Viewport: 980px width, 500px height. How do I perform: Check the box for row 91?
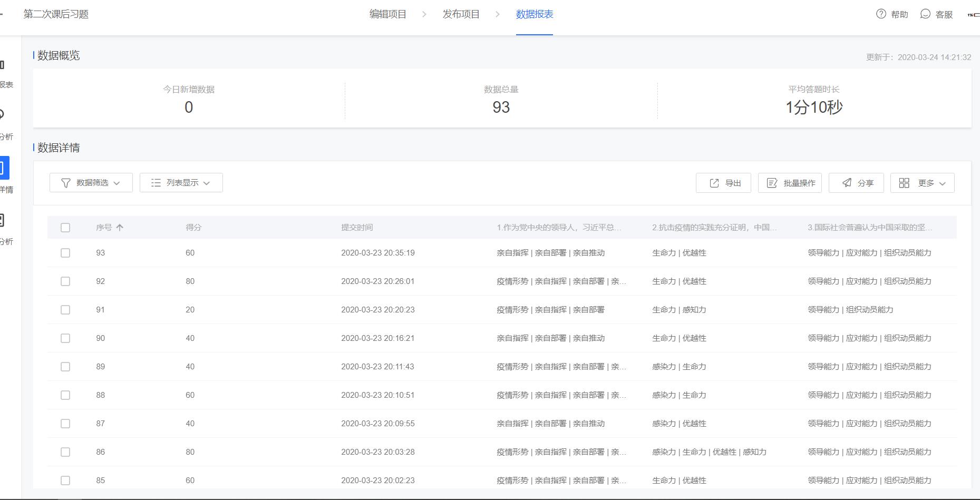tap(65, 310)
